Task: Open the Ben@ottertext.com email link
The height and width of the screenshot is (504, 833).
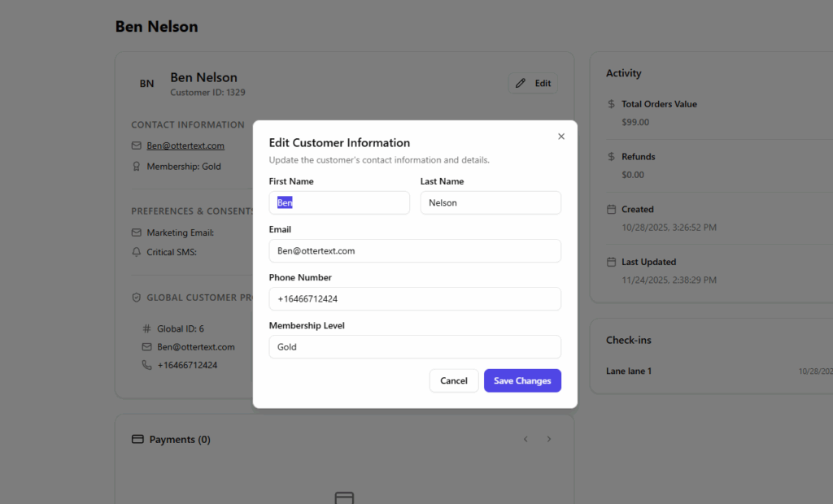Action: (185, 146)
